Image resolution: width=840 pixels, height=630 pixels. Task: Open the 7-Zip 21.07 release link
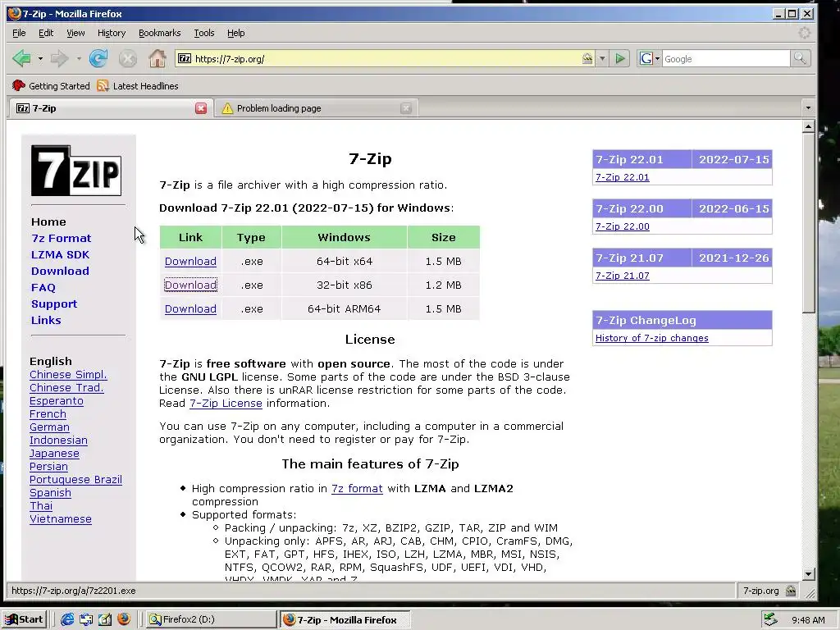tap(622, 276)
